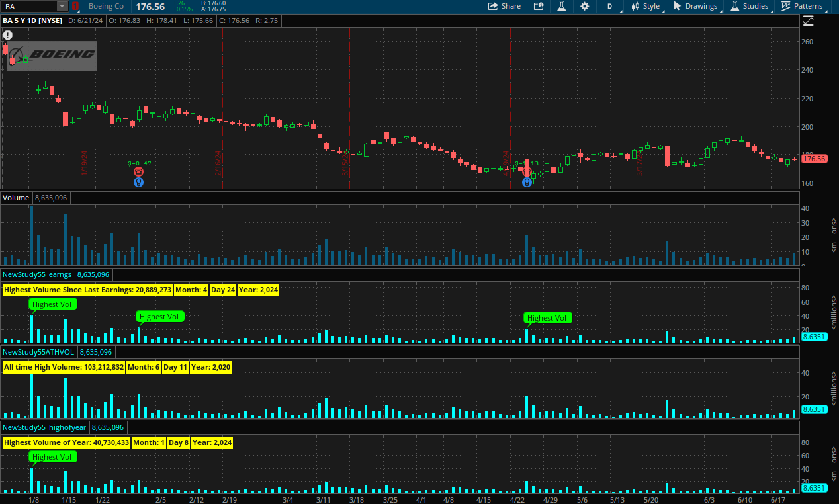Image resolution: width=839 pixels, height=504 pixels.
Task: Click the BA symbol input field
Action: [29, 7]
